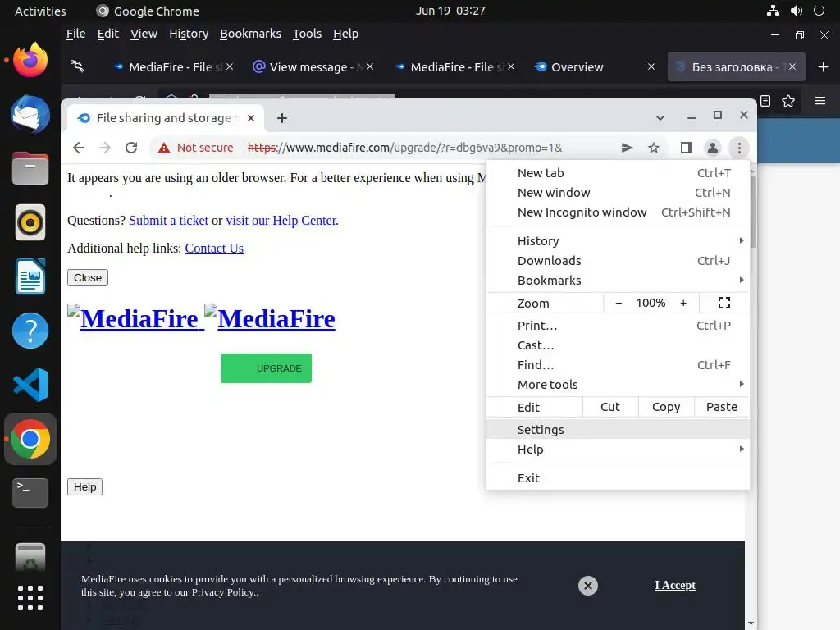
Task: Toggle Chrome side panel icon
Action: (x=687, y=148)
